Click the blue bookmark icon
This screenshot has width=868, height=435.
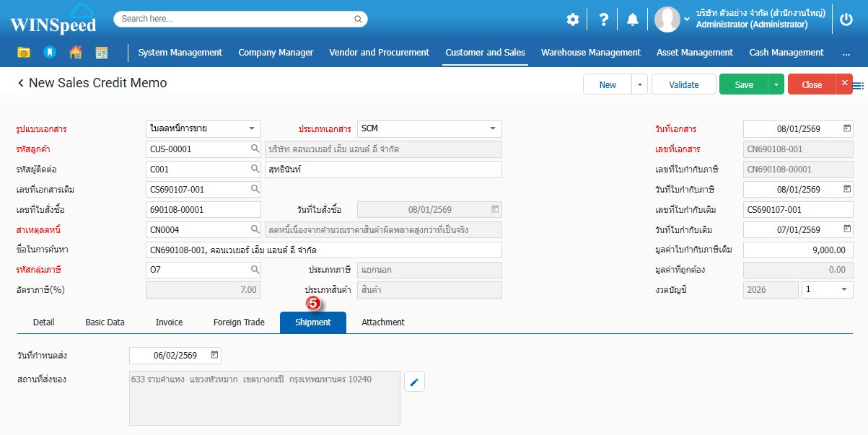49,53
